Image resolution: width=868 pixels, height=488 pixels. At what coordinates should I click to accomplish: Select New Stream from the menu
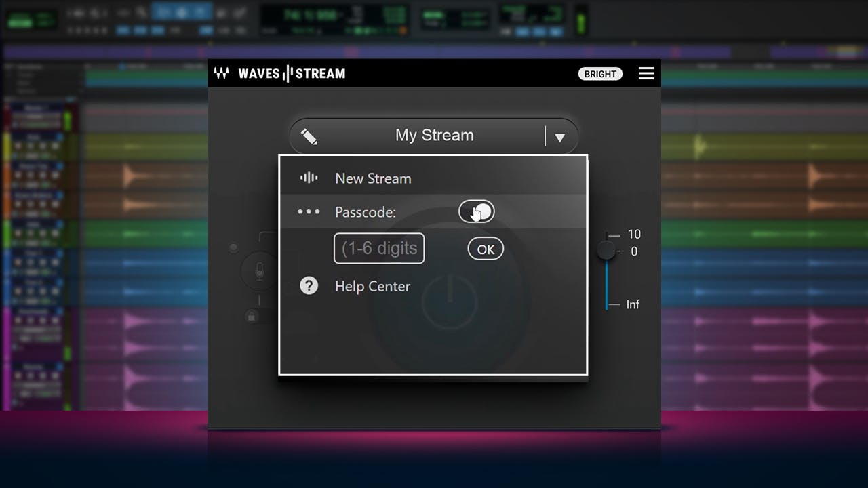pyautogui.click(x=373, y=178)
